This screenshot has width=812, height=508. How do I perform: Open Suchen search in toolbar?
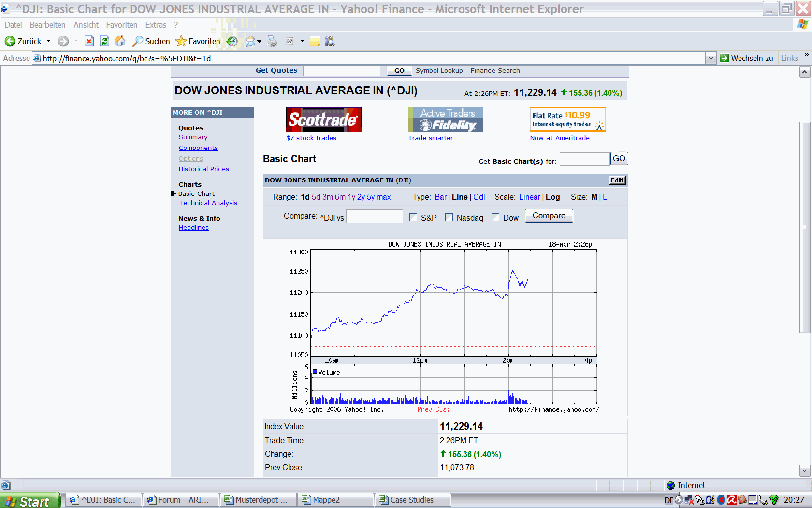(151, 41)
